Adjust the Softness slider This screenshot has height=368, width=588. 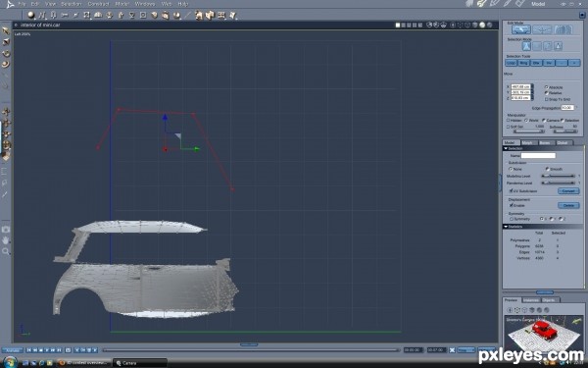tap(565, 131)
